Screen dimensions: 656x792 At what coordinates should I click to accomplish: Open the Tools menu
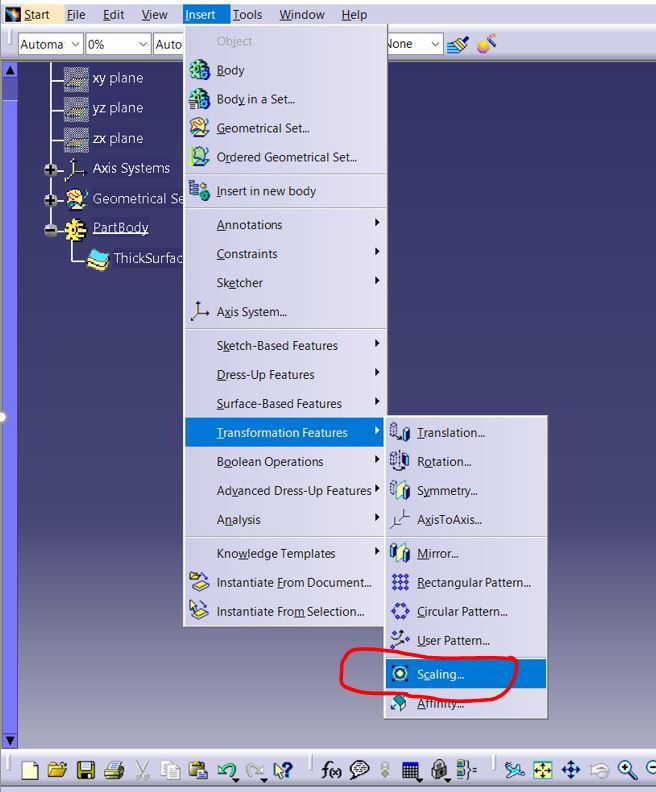pyautogui.click(x=247, y=14)
